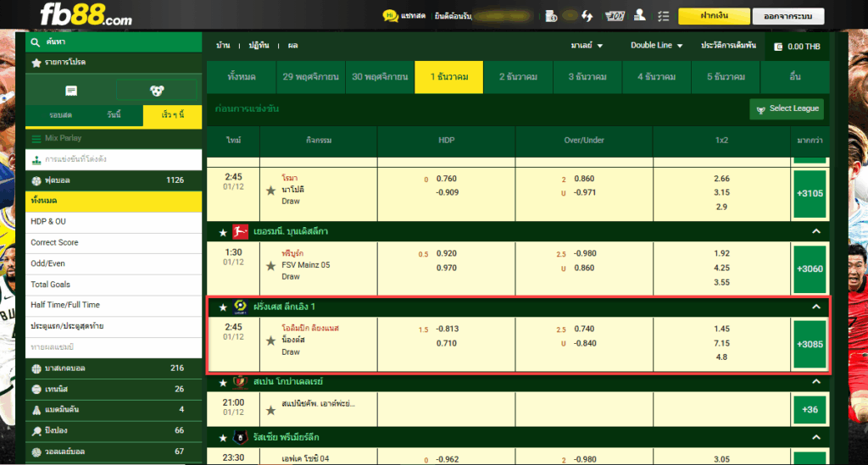Favorite the Roma vs Napoli match star

coord(270,191)
